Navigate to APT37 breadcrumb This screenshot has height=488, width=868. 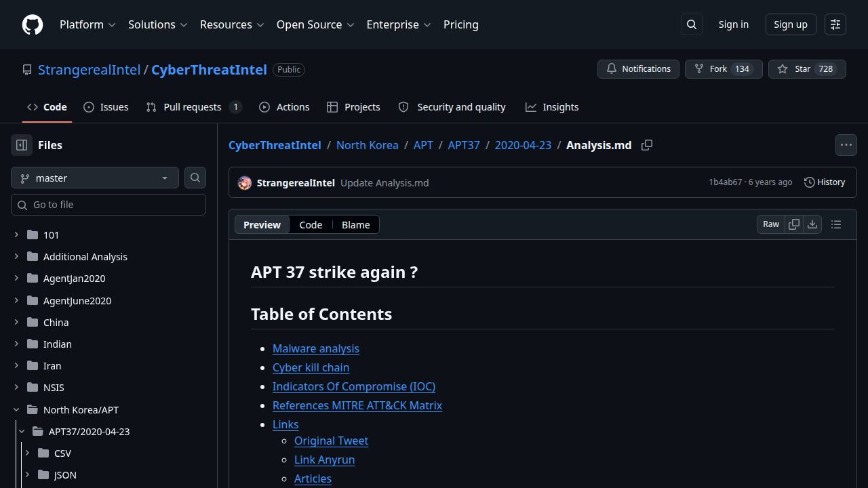click(x=464, y=145)
